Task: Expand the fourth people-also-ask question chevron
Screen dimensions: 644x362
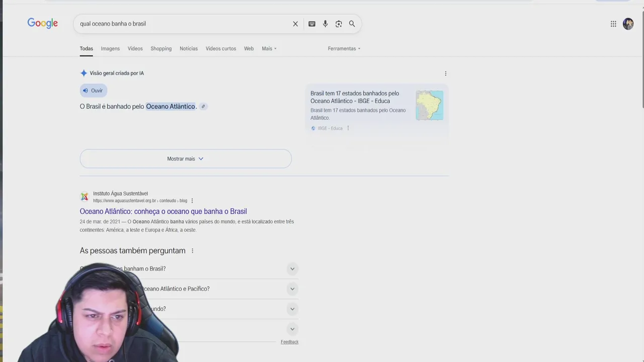Action: click(292, 329)
